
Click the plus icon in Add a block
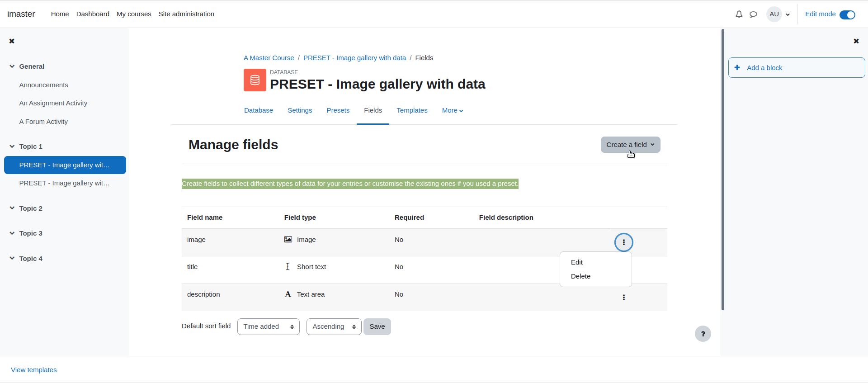click(x=737, y=67)
